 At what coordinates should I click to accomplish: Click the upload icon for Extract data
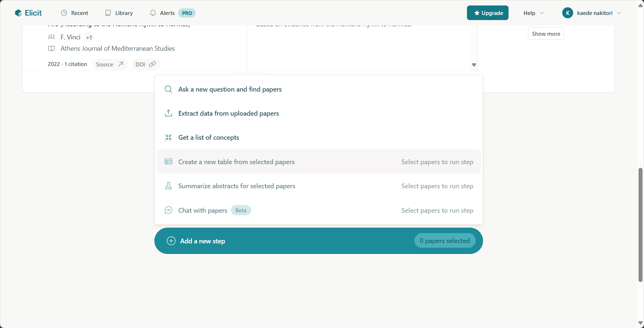[168, 113]
